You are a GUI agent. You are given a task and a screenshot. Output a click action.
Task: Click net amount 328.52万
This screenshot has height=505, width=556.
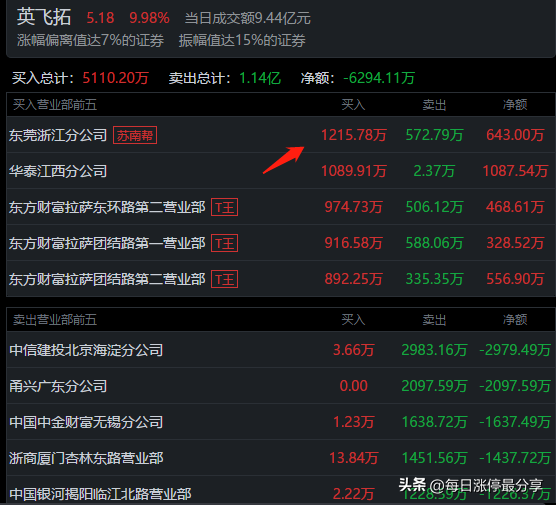(515, 243)
